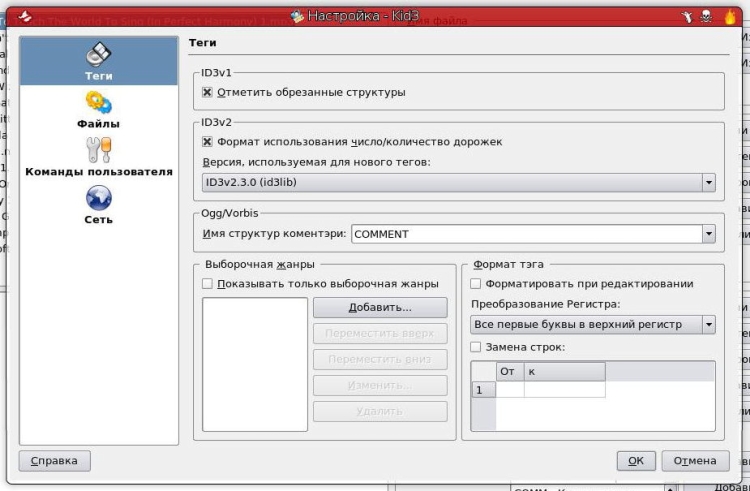Click the flame icon in title bar

tap(729, 17)
